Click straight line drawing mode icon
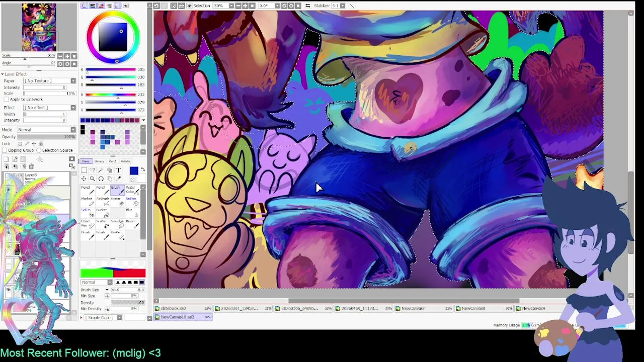644x362 pixels. (x=352, y=6)
